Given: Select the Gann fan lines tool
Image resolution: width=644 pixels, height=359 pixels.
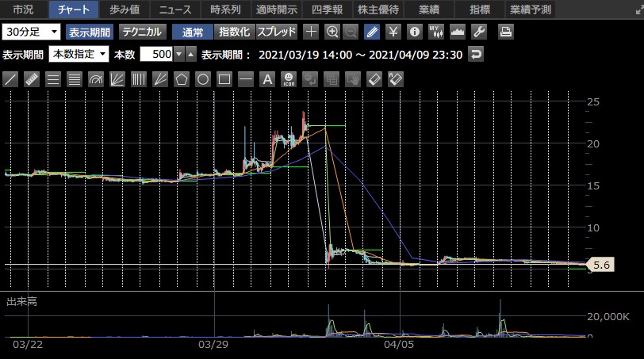Looking at the screenshot, I should click(160, 79).
